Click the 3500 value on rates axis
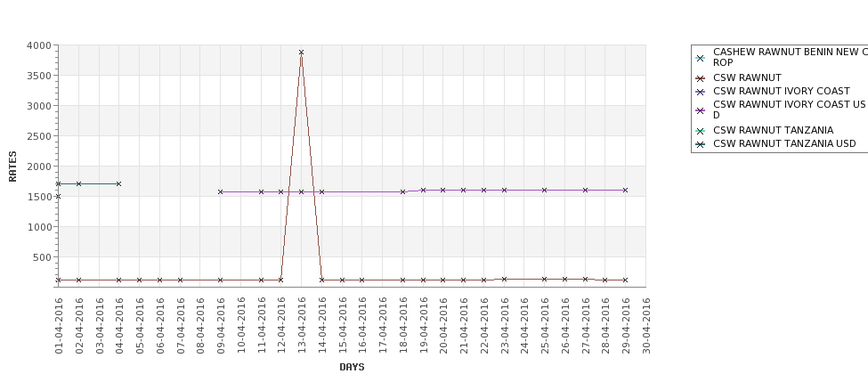868x382 pixels. click(x=39, y=76)
